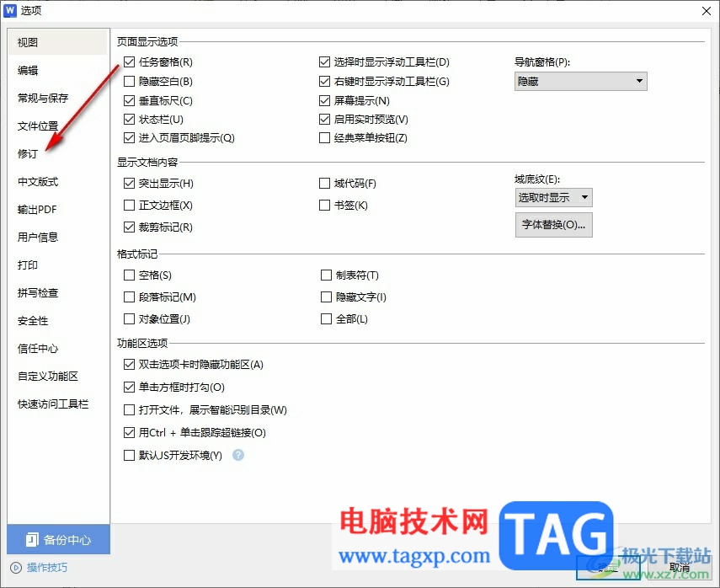Toggle 垂直标尺(C) checkbox

point(129,100)
